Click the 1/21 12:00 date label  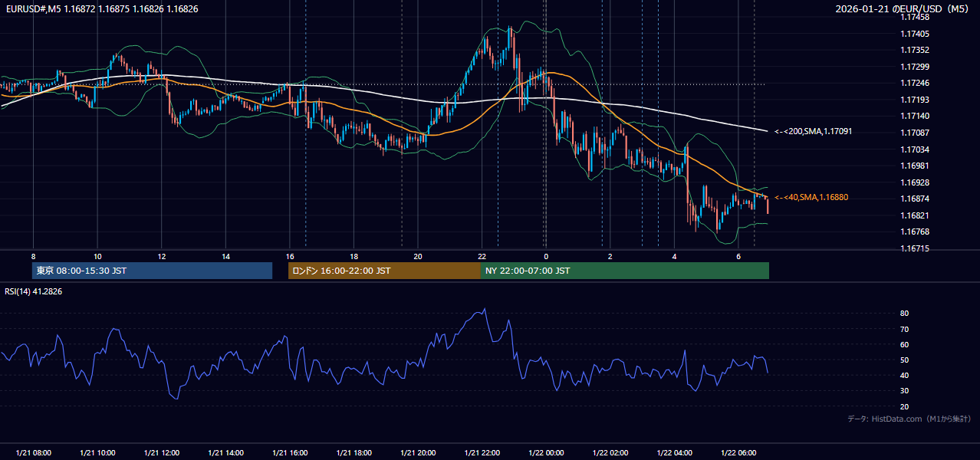point(162,453)
